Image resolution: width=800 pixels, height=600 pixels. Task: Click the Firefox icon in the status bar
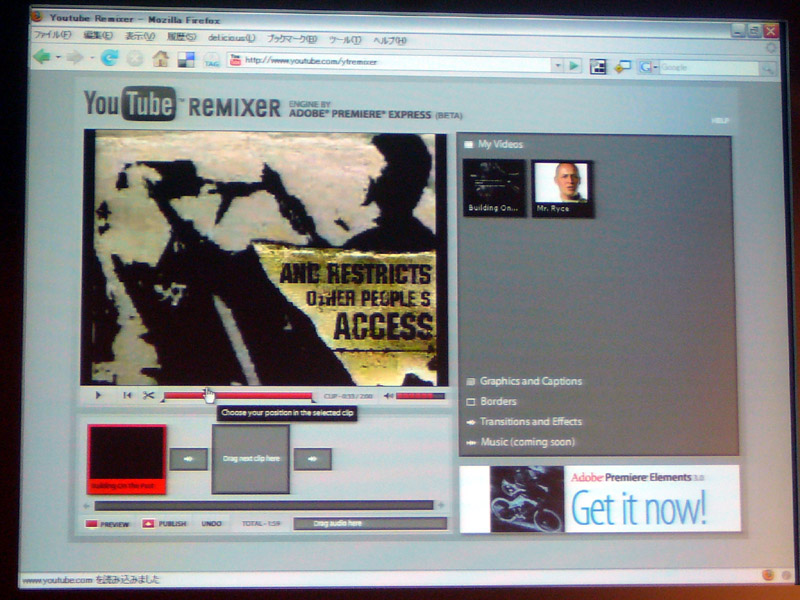pos(767,576)
